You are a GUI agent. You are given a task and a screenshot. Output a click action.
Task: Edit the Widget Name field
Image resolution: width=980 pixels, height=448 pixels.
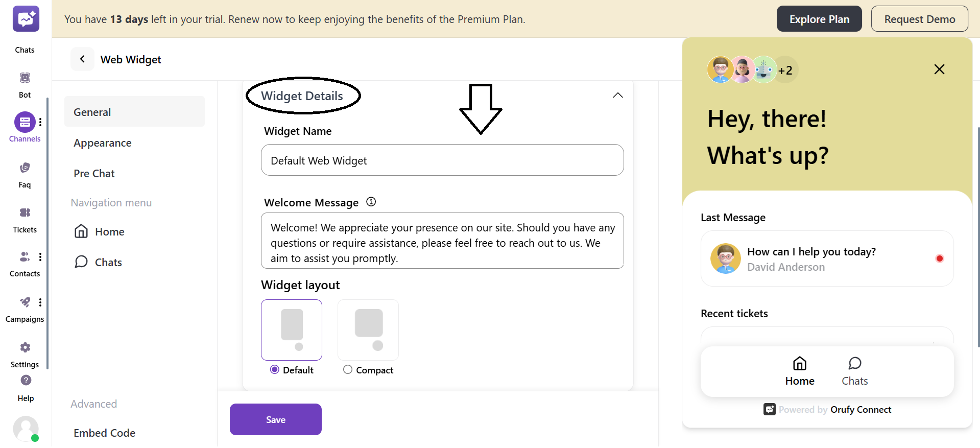pyautogui.click(x=442, y=160)
